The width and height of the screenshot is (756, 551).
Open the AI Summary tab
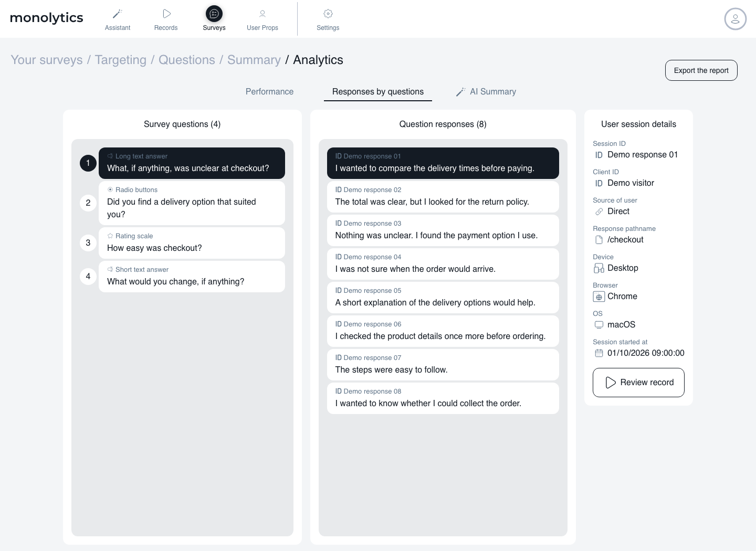(486, 91)
